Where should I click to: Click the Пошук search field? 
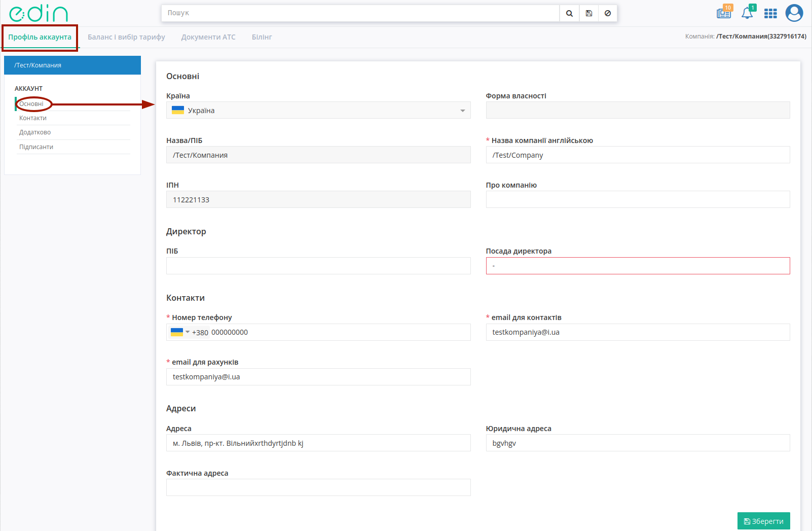point(360,13)
